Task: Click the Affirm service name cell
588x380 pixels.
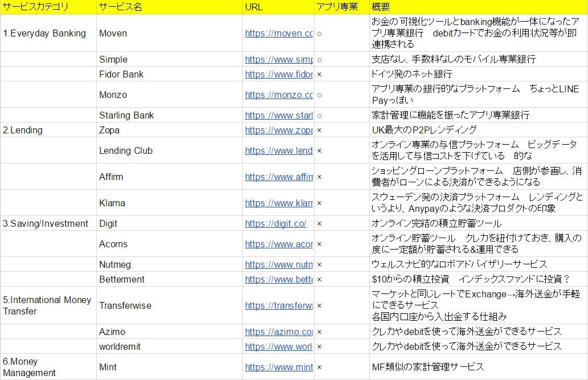Action: pos(169,176)
